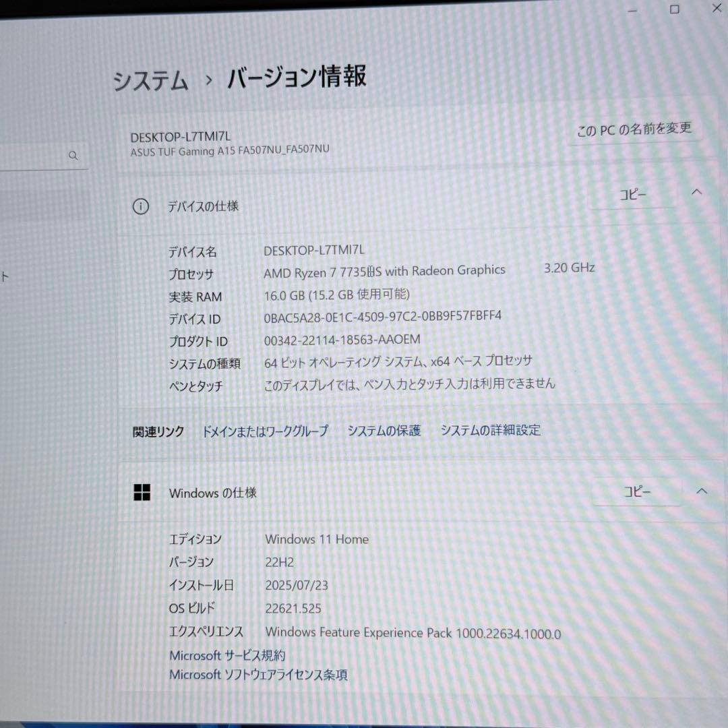Select the バージョン情報 page title
The height and width of the screenshot is (728, 728).
click(297, 77)
